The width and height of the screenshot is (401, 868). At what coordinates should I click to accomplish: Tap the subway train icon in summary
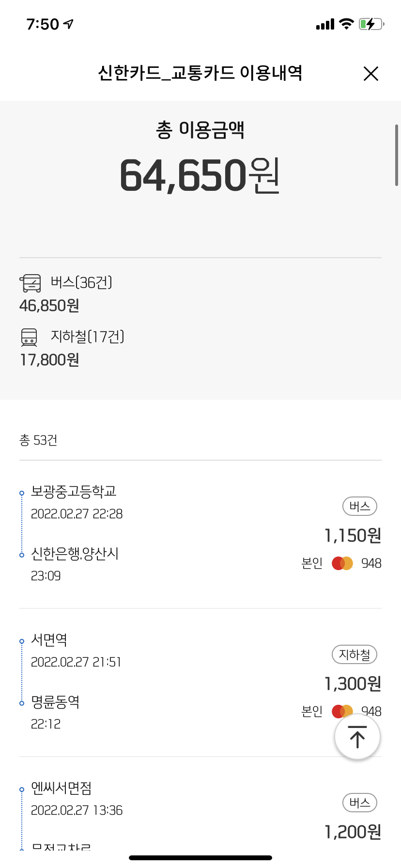click(x=29, y=337)
